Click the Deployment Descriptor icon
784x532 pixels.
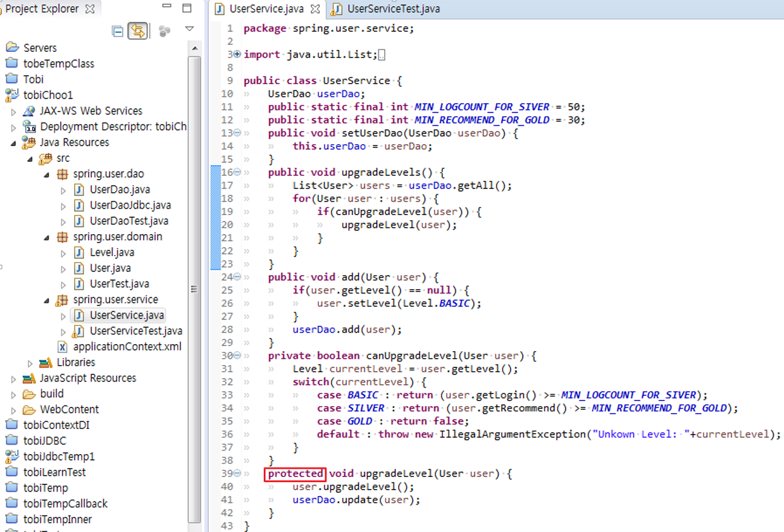coord(29,127)
